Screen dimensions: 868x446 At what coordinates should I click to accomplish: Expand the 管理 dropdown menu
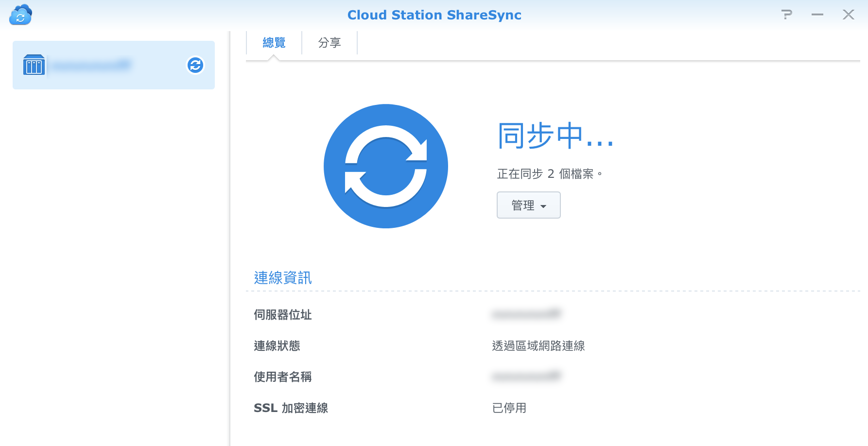[x=528, y=205]
